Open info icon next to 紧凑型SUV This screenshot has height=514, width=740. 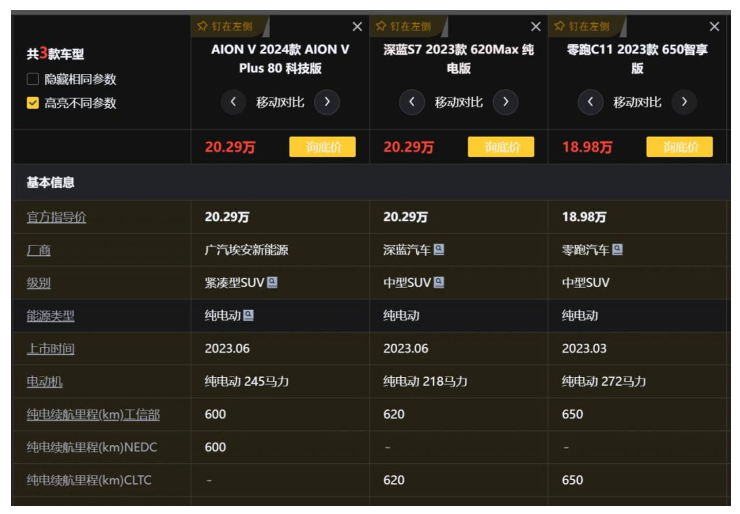coord(272,283)
